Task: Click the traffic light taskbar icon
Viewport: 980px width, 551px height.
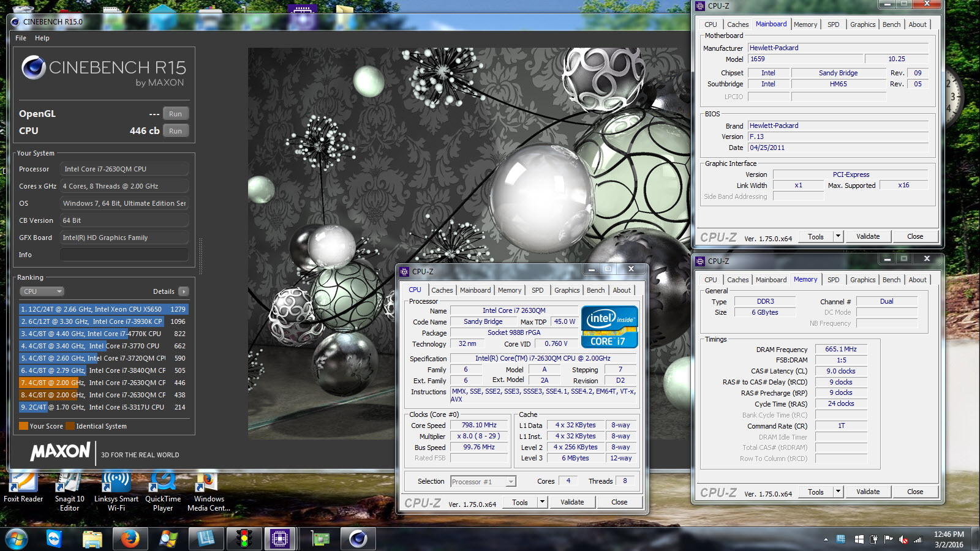Action: [244, 539]
